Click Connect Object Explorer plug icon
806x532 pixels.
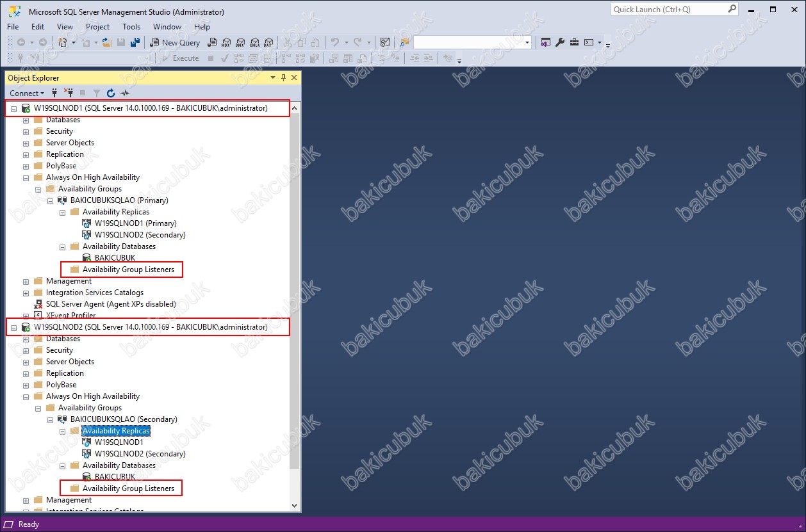click(x=54, y=93)
